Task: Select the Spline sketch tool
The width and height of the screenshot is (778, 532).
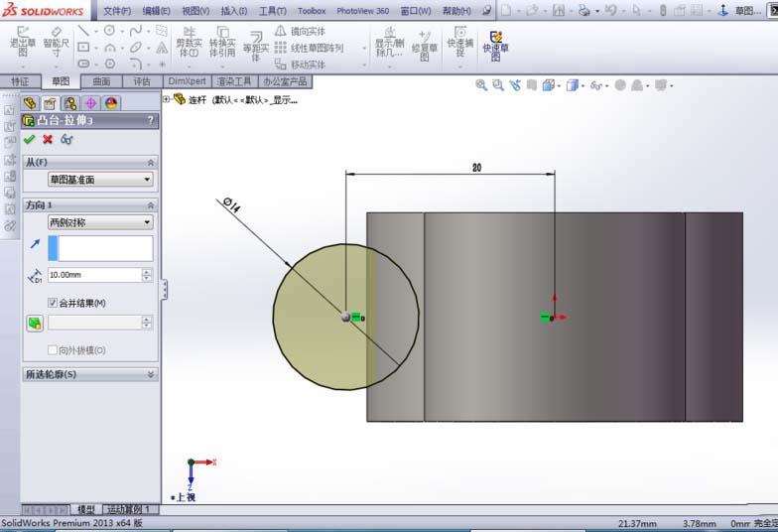Action: pos(135,32)
